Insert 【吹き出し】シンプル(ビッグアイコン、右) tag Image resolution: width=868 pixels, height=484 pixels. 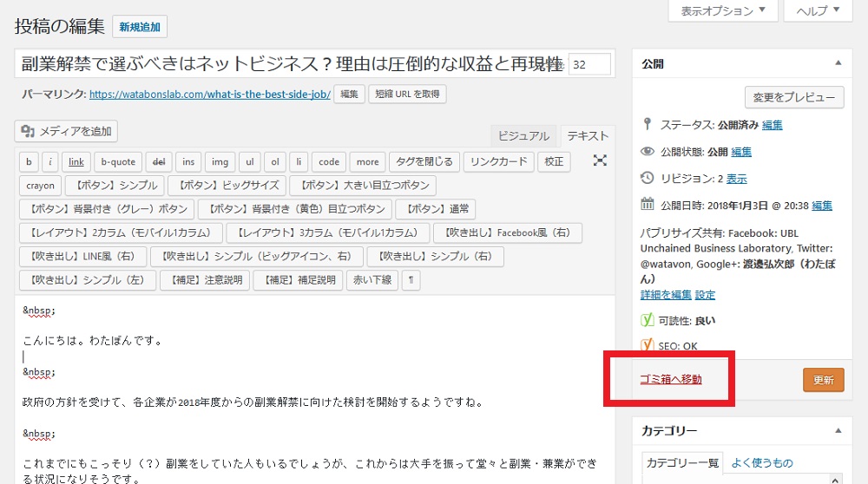[x=257, y=257]
